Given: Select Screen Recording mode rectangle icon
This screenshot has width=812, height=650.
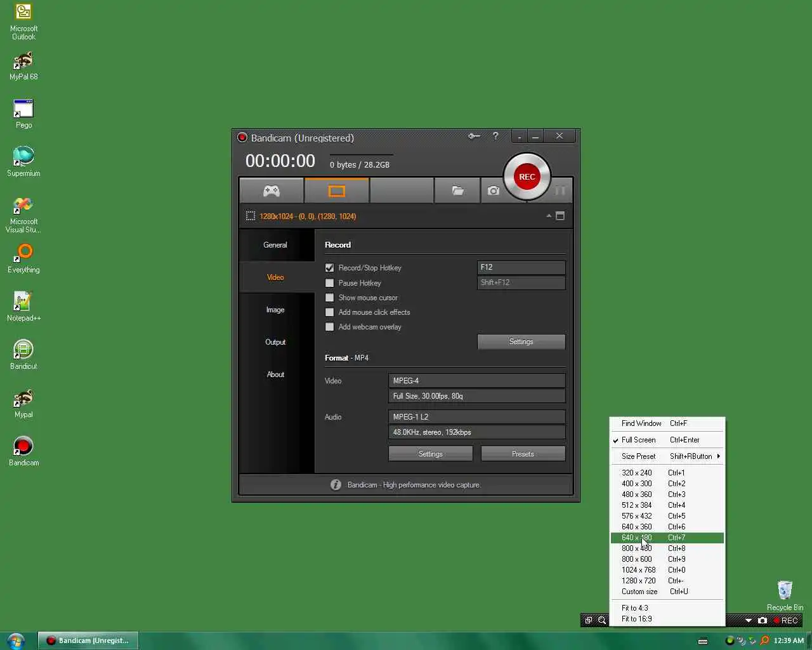Looking at the screenshot, I should tap(336, 190).
